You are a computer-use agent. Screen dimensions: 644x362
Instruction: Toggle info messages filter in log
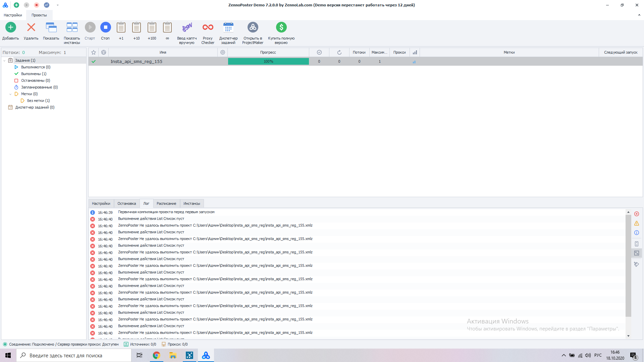tap(637, 233)
